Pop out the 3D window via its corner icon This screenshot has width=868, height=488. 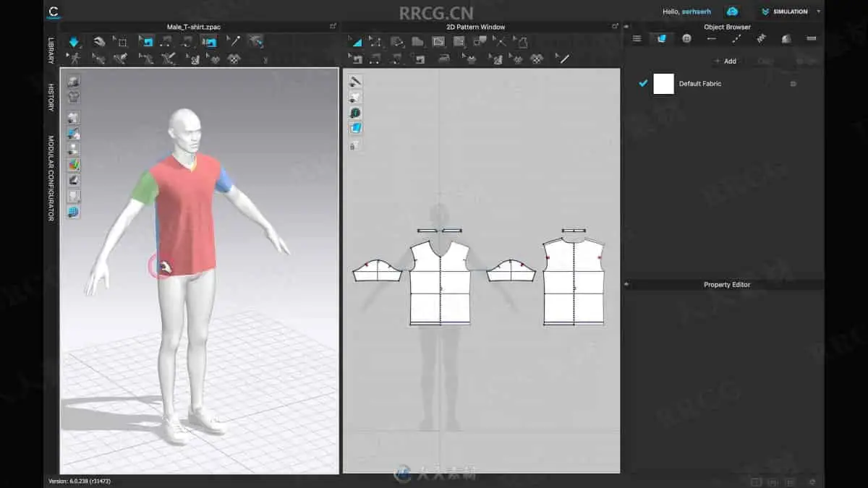[332, 27]
